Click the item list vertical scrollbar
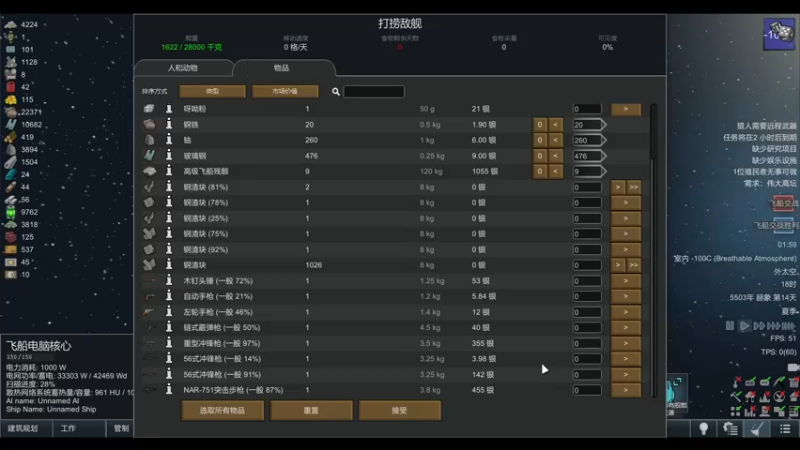 [653, 250]
